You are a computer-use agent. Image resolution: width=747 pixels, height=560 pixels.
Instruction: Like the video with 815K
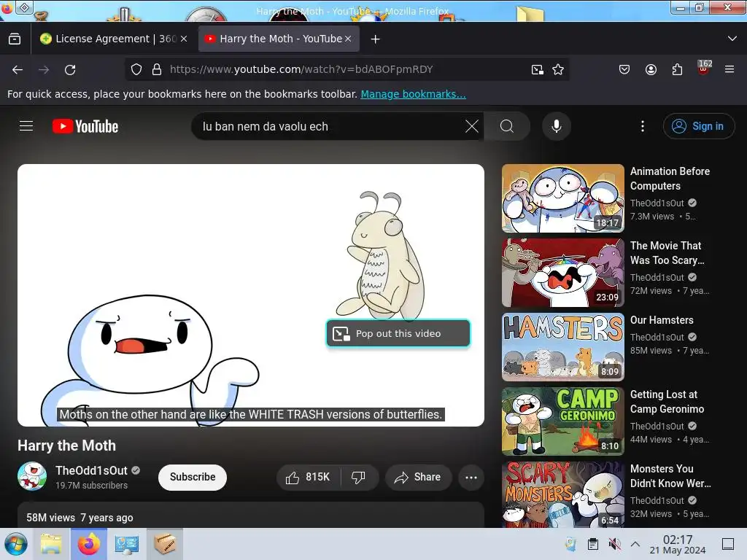tap(309, 477)
